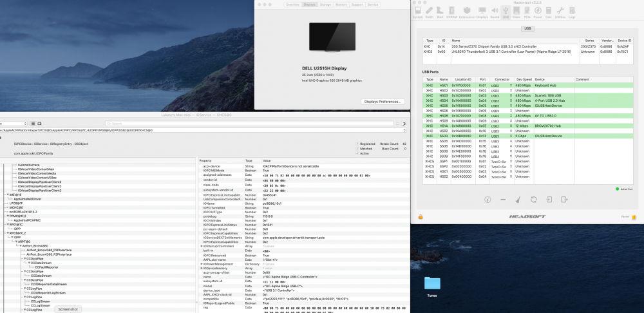
Task: Sort USB ports by Dev Speed column
Action: point(524,79)
